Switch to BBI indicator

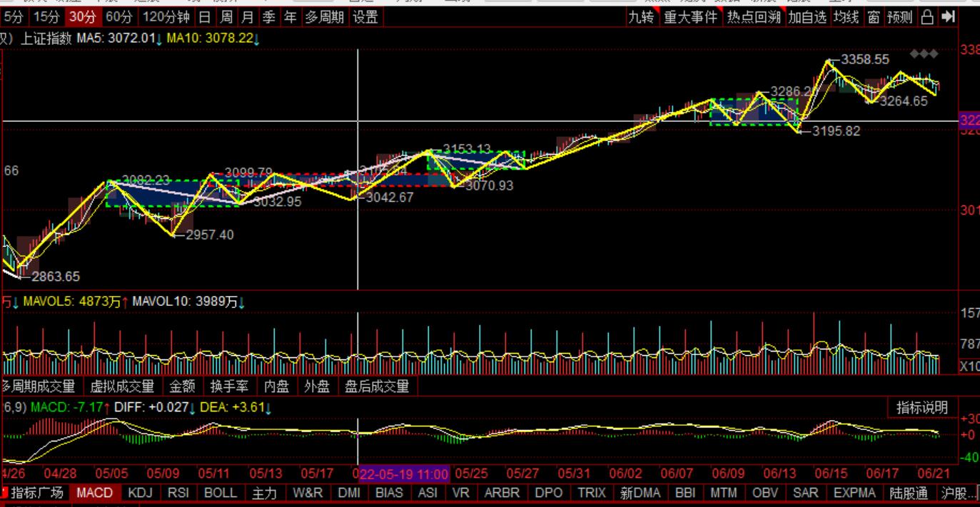point(685,493)
